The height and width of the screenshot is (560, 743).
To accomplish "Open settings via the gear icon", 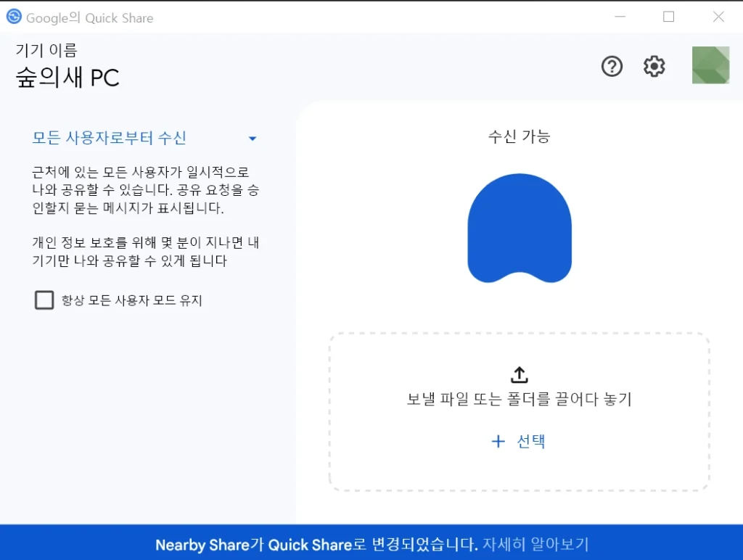I will 654,66.
